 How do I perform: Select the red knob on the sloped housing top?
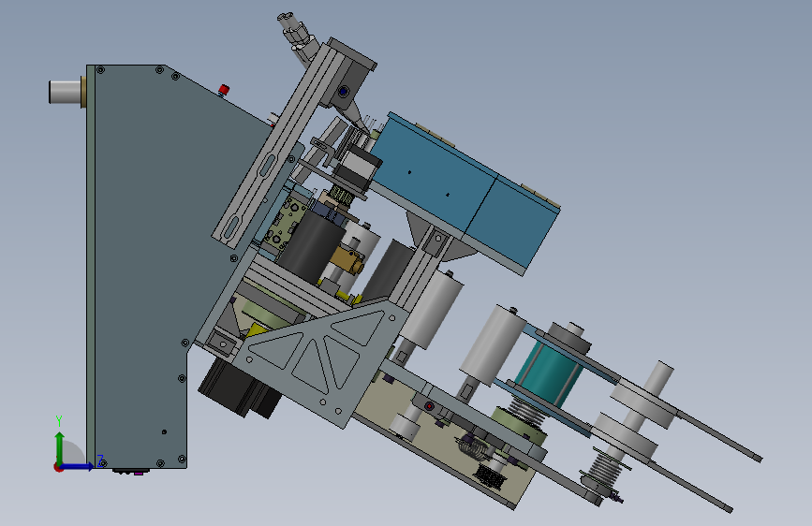coord(224,90)
